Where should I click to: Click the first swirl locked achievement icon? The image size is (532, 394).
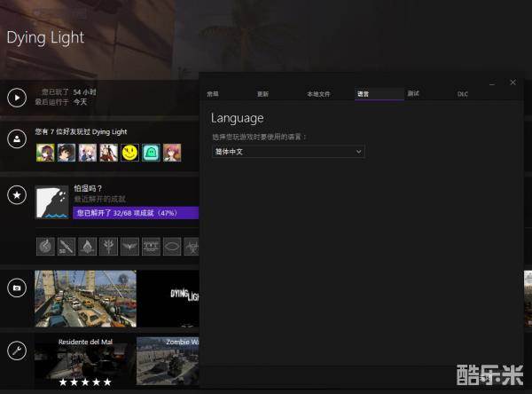point(46,246)
